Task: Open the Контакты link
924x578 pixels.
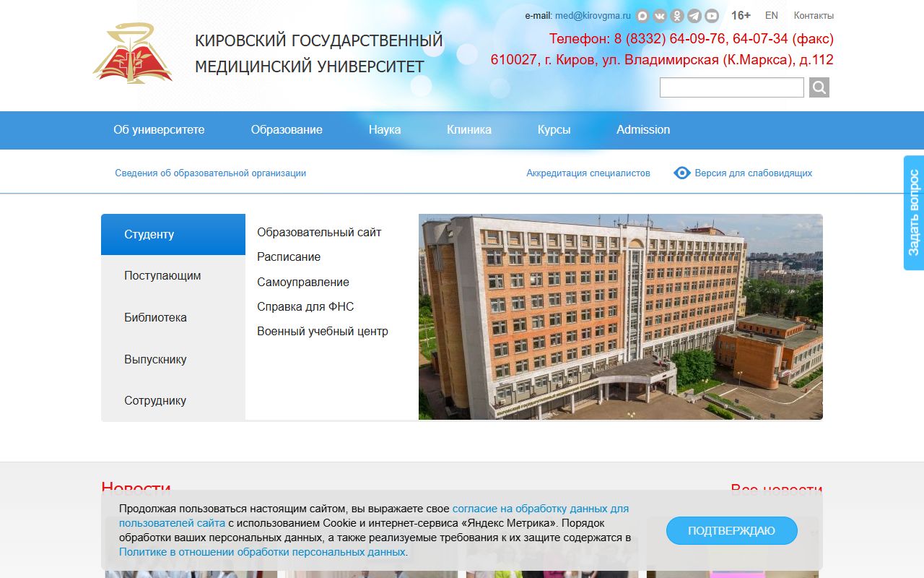Action: click(814, 15)
